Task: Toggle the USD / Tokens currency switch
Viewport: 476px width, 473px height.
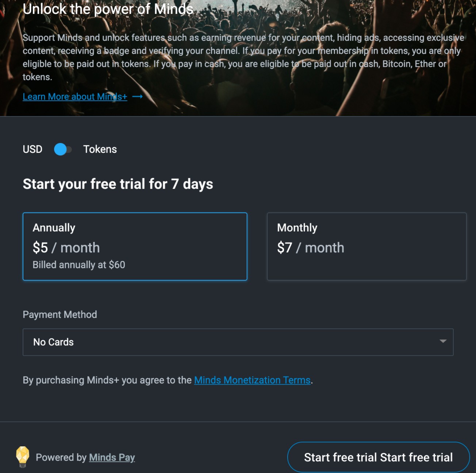Action: tap(63, 149)
